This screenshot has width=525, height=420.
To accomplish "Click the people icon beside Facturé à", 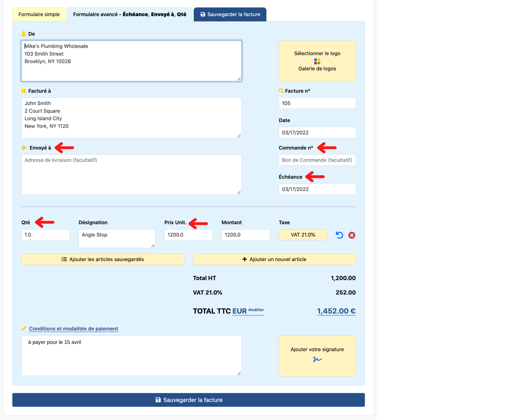I will click(24, 91).
